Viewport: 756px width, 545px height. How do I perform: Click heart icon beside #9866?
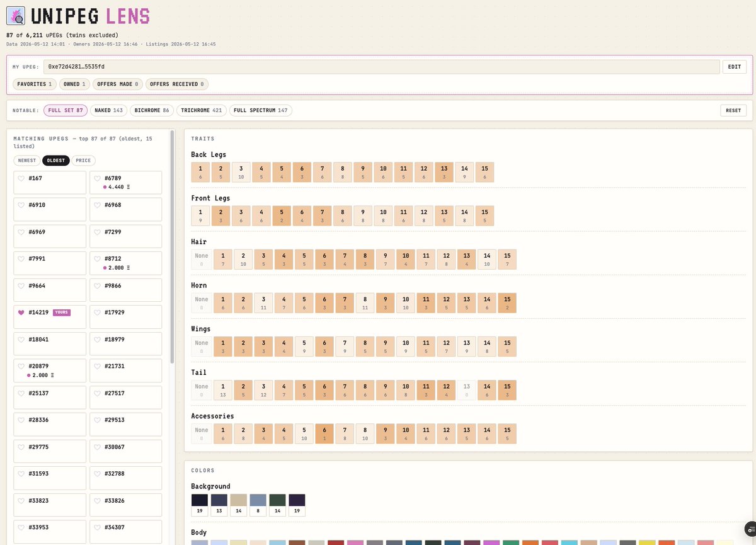click(x=97, y=285)
